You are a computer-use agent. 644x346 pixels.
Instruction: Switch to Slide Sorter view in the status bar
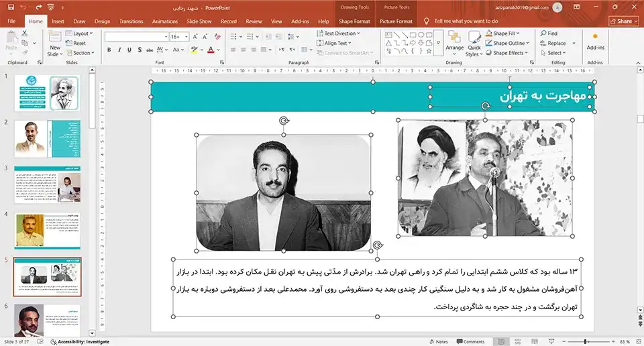pyautogui.click(x=517, y=341)
